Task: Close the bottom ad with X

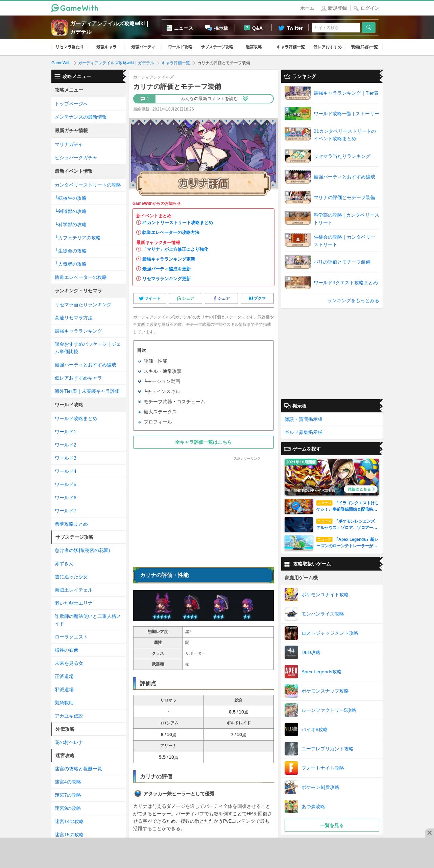Action: [429, 833]
